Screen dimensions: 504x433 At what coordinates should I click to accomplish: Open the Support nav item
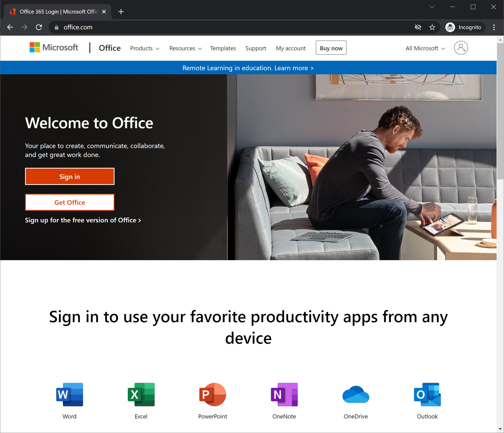pos(256,48)
